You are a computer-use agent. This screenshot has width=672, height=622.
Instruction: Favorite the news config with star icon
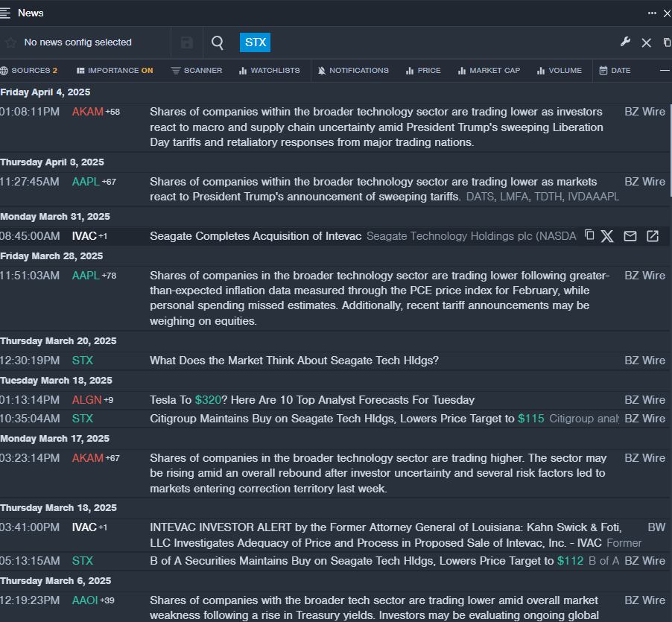pos(10,42)
